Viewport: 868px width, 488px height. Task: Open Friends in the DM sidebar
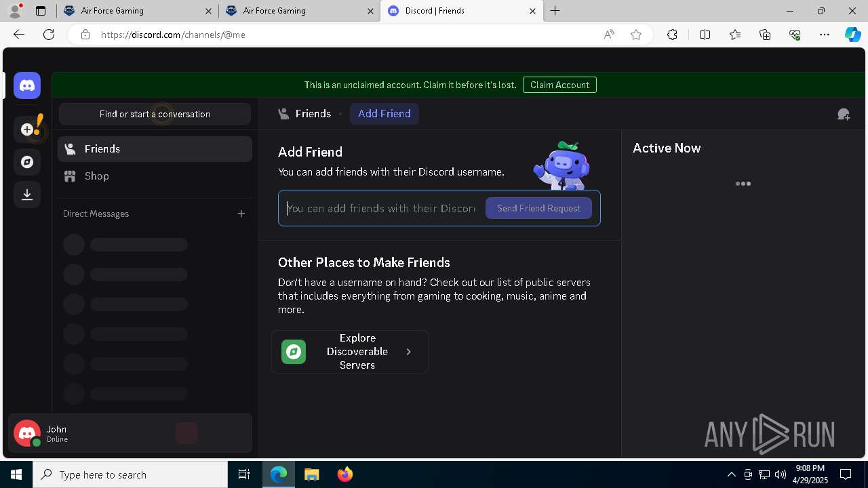click(x=155, y=149)
